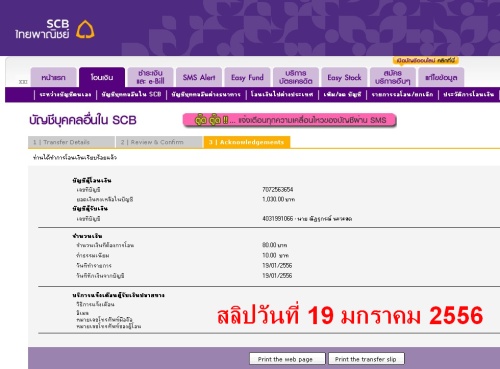The height and width of the screenshot is (369, 500).
Task: Open the Easy Fund tab
Action: click(x=247, y=77)
